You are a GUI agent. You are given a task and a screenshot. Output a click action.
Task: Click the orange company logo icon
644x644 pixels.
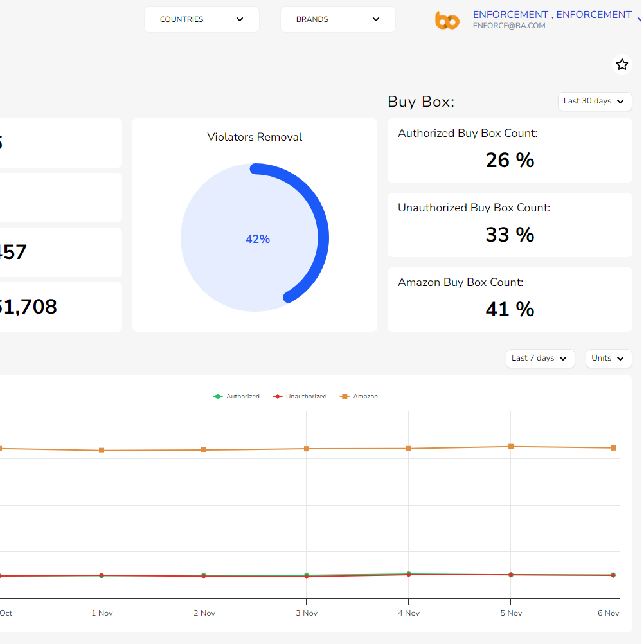point(447,21)
